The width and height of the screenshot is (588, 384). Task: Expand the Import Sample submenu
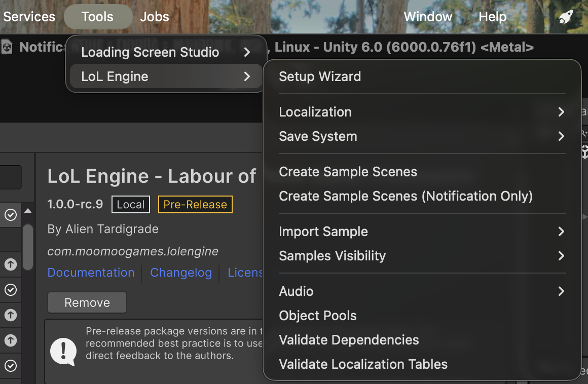(422, 232)
